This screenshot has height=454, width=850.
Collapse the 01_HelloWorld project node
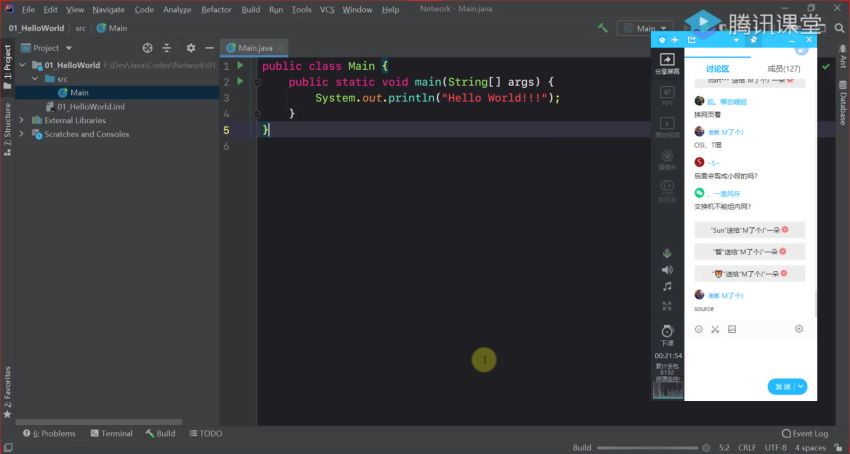click(22, 65)
